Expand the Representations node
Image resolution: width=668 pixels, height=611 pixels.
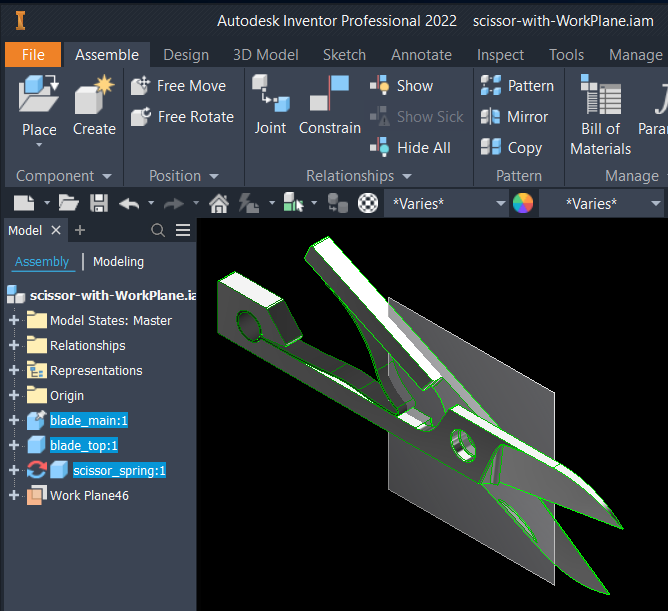tap(14, 370)
